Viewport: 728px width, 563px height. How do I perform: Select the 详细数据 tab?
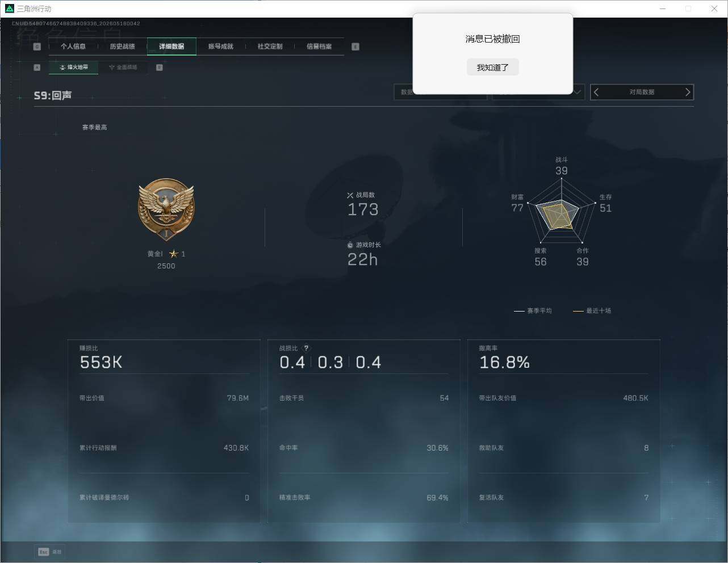171,47
